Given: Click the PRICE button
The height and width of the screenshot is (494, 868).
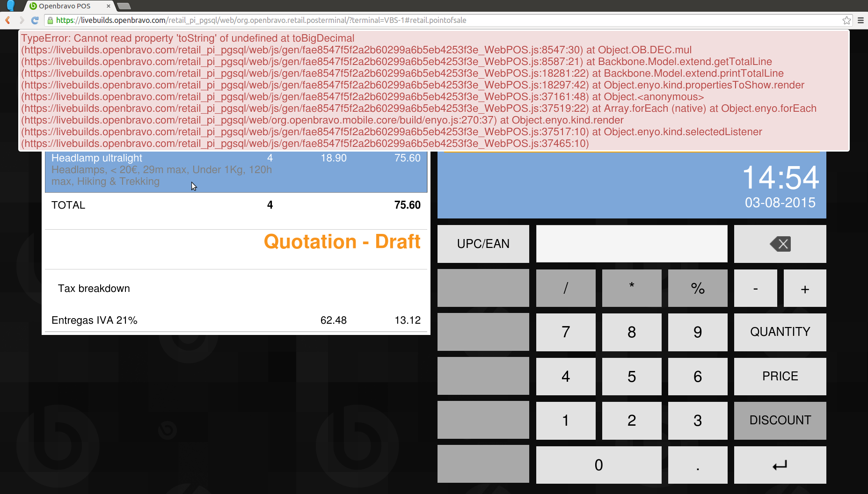Looking at the screenshot, I should (x=780, y=377).
